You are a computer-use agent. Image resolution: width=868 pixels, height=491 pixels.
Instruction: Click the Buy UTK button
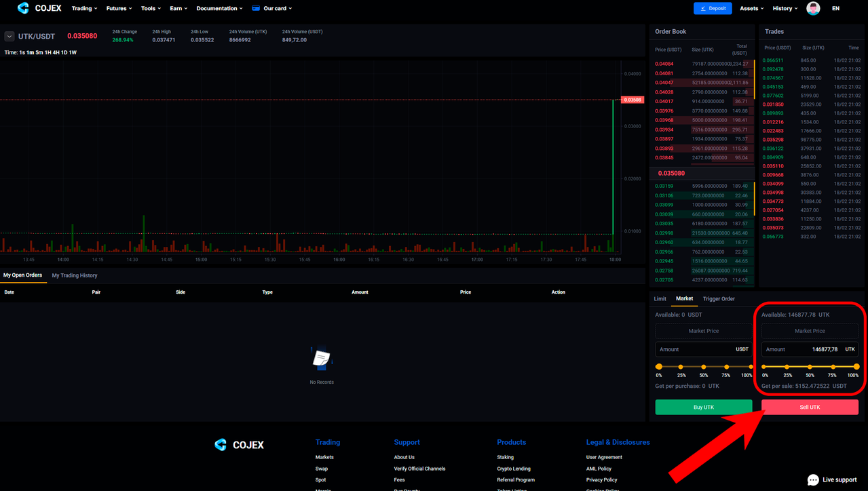click(704, 407)
